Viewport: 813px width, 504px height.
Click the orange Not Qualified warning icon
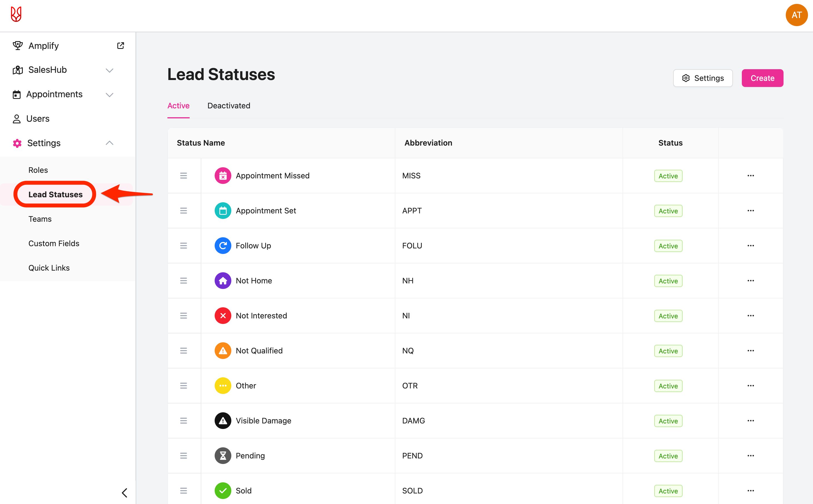223,351
